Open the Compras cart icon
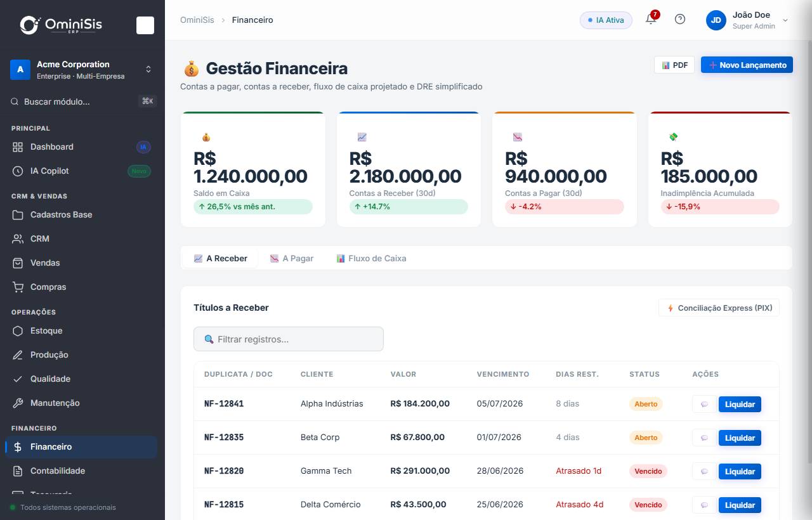 pos(18,287)
